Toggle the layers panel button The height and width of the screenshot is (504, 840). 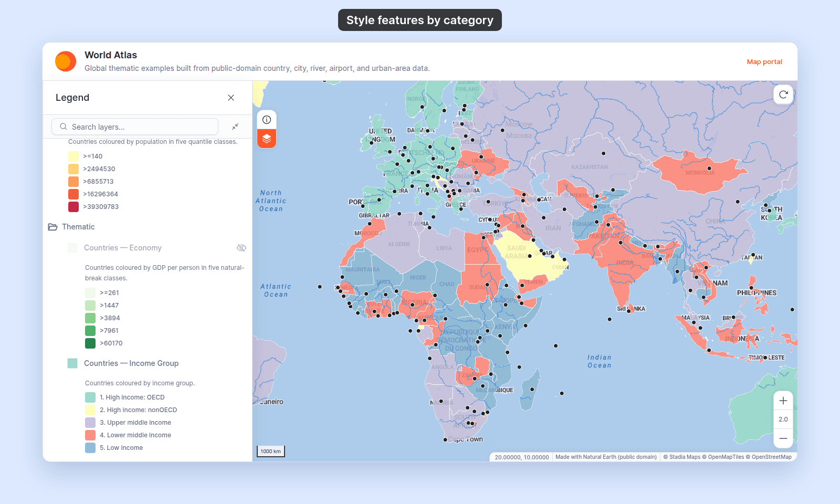click(x=267, y=139)
